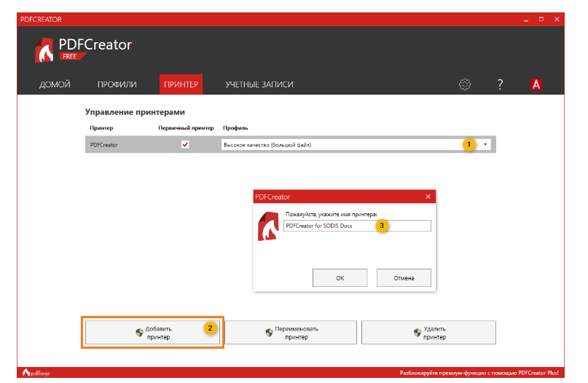Viewport: 588px width, 383px height.
Task: Go to УЧЕТНЫЕ ЗАПИСИ tab
Action: (259, 84)
